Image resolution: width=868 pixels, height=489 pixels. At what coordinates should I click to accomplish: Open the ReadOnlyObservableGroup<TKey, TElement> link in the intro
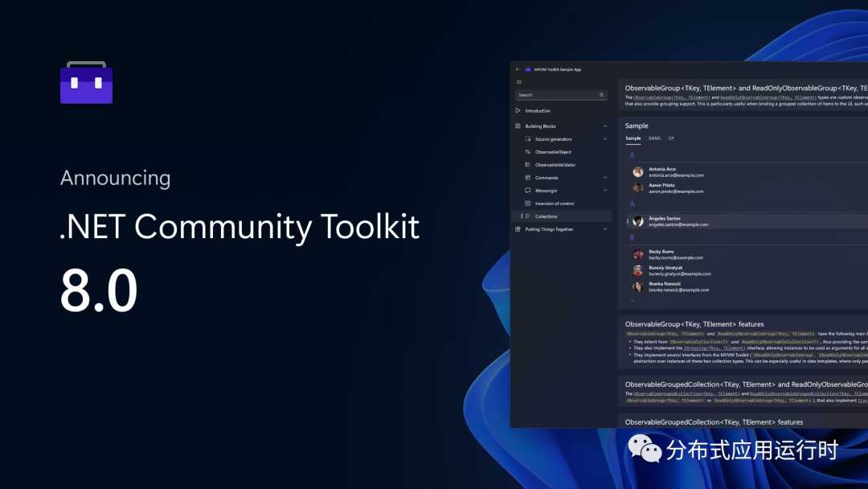pyautogui.click(x=768, y=97)
